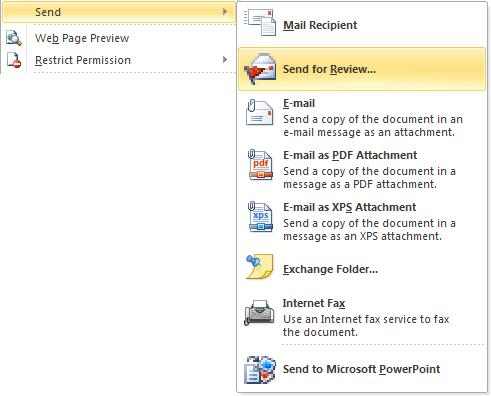Click the E-mail envelope with paperclip icon
This screenshot has height=396, width=491.
pos(259,112)
